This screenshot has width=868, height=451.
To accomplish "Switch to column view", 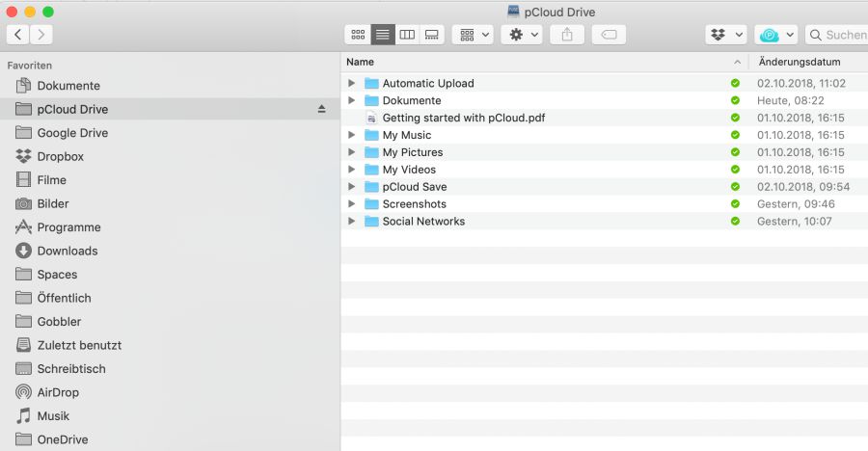I will [x=407, y=35].
